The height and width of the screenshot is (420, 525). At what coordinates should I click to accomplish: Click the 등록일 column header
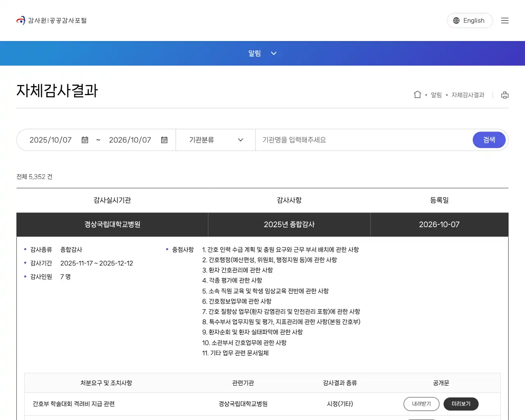[439, 200]
